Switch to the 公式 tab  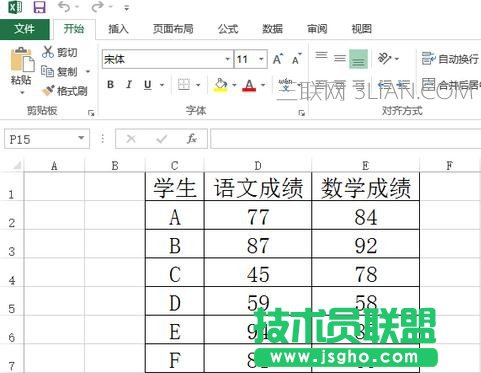click(228, 29)
